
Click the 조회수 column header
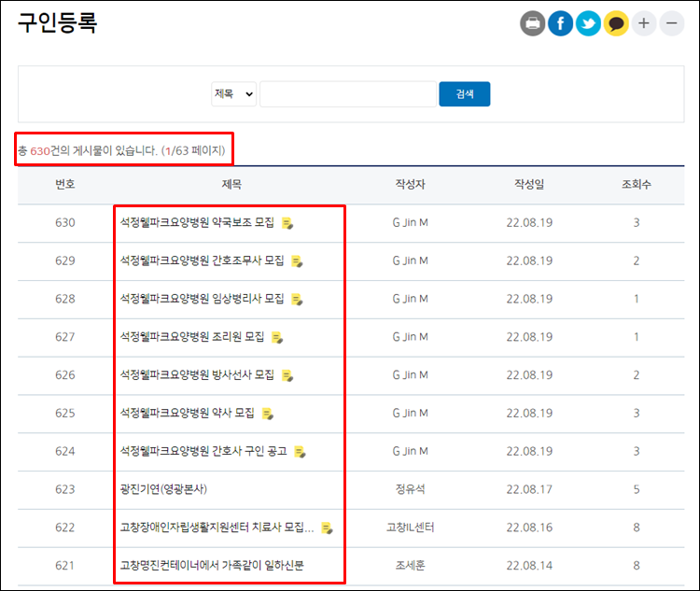click(x=637, y=184)
